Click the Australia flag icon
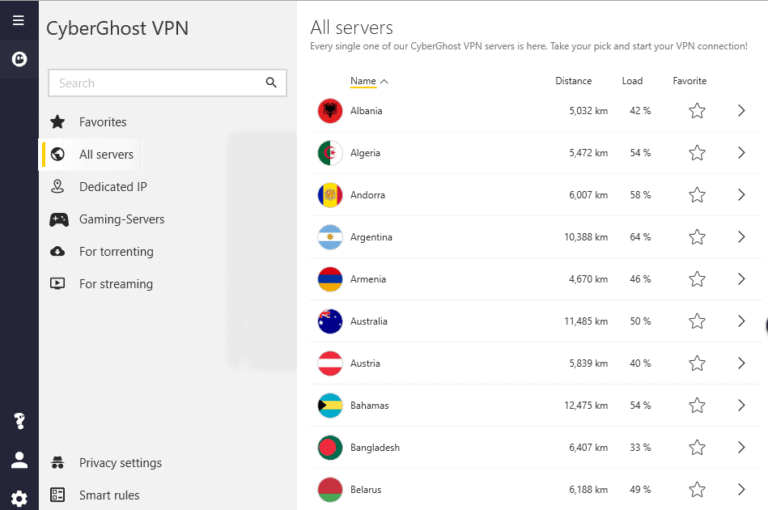The height and width of the screenshot is (510, 768). (330, 321)
